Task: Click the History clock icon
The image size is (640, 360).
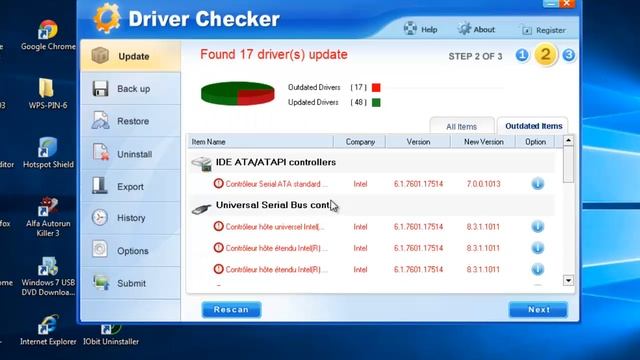Action: click(100, 217)
